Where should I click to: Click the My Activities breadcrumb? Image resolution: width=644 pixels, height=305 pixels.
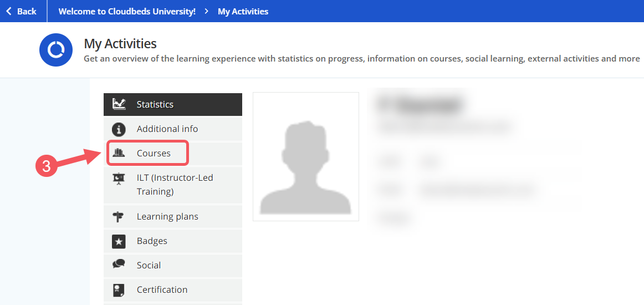pos(243,11)
